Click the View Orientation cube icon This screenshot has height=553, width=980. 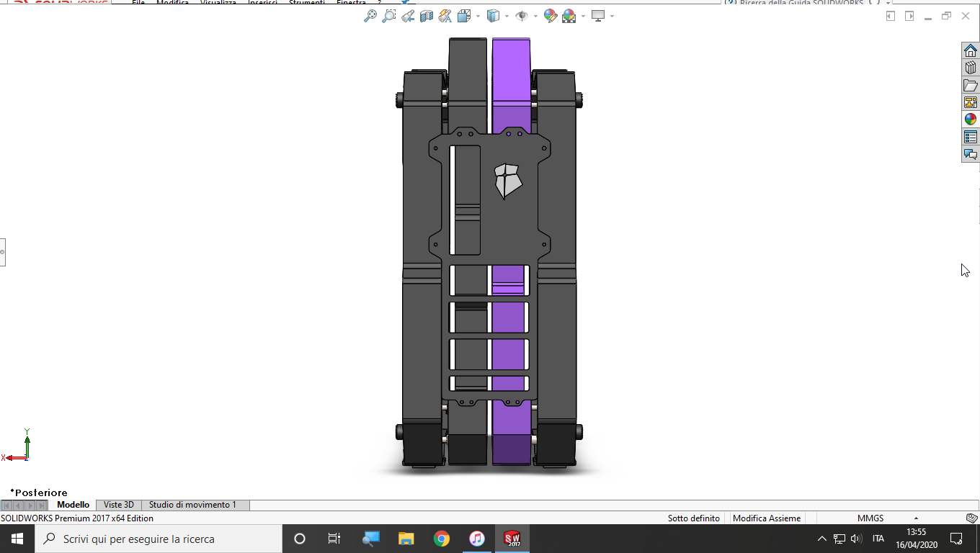tap(463, 16)
